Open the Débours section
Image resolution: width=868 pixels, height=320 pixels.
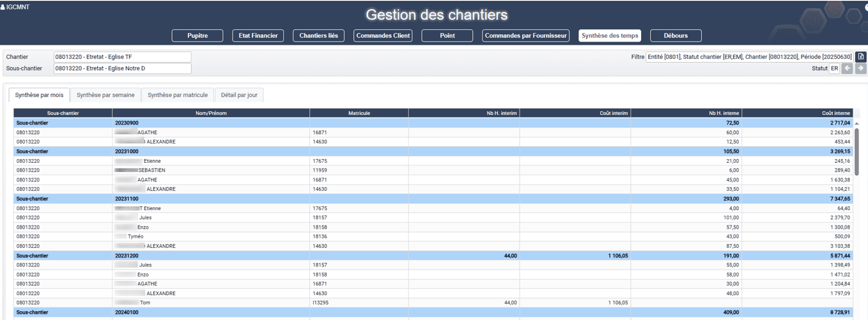pyautogui.click(x=676, y=36)
